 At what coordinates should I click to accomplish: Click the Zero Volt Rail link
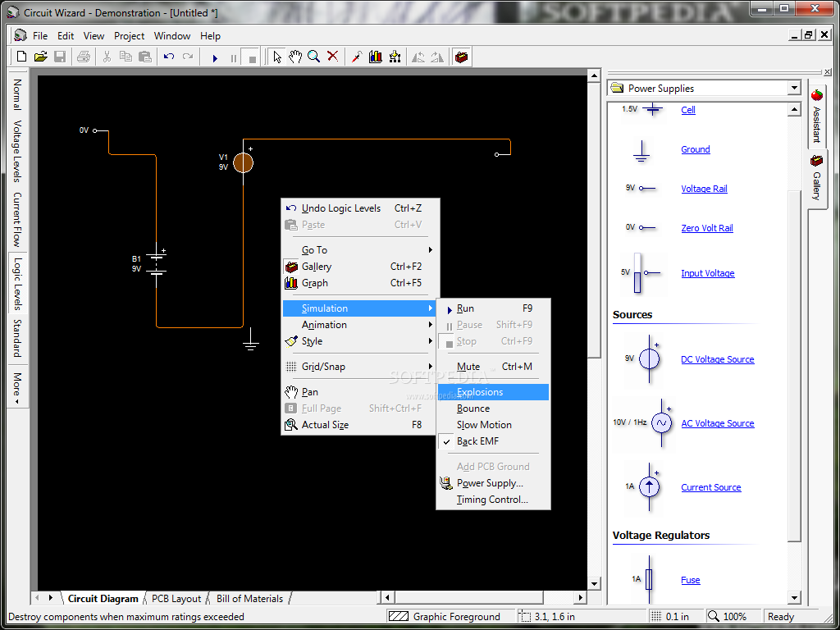pyautogui.click(x=706, y=229)
